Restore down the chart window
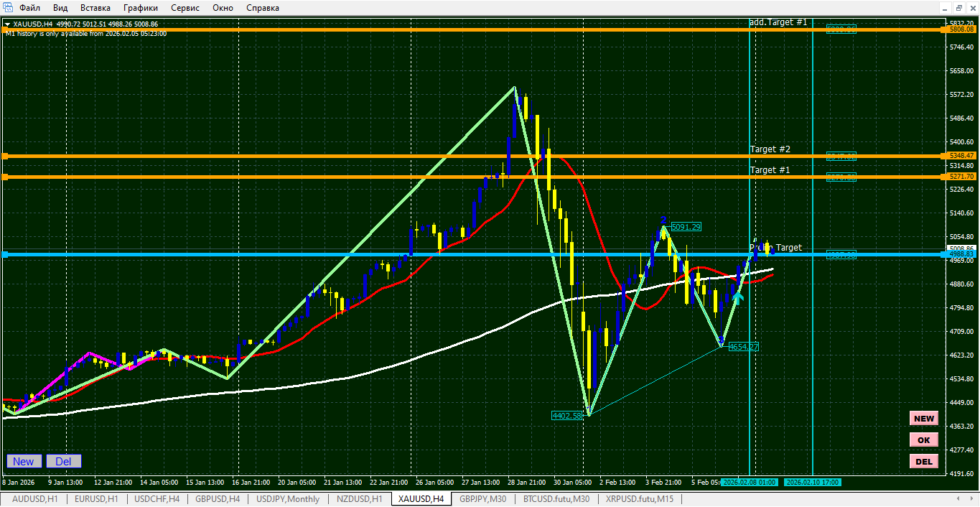The image size is (980, 507). pyautogui.click(x=958, y=8)
